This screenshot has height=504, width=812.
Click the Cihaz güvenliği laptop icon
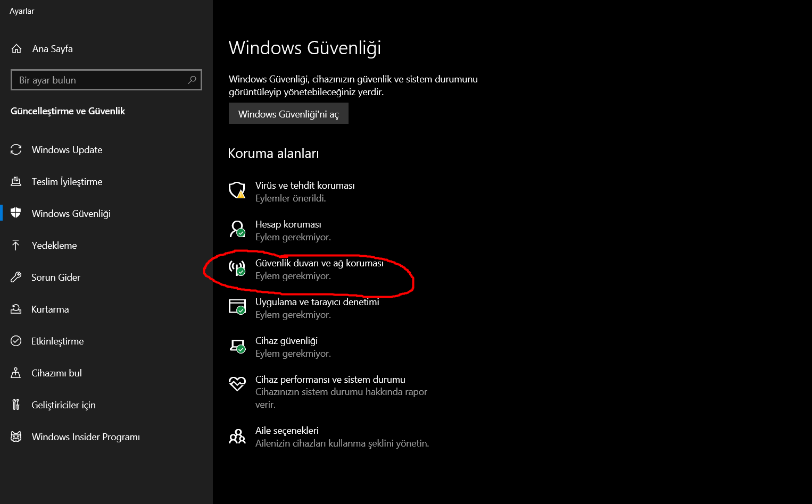[x=237, y=346]
